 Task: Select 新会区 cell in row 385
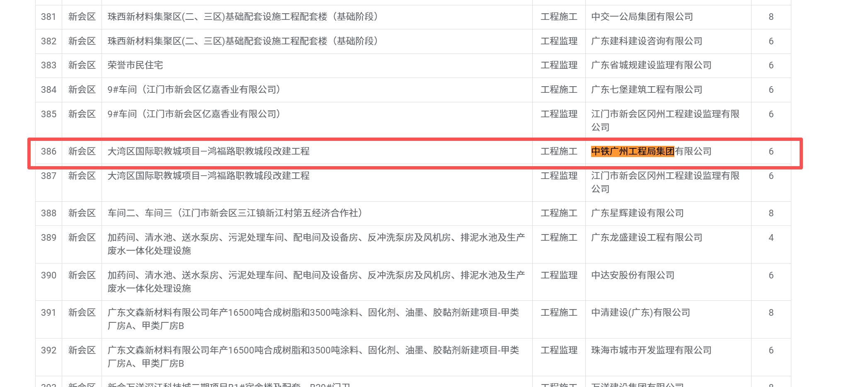[82, 114]
